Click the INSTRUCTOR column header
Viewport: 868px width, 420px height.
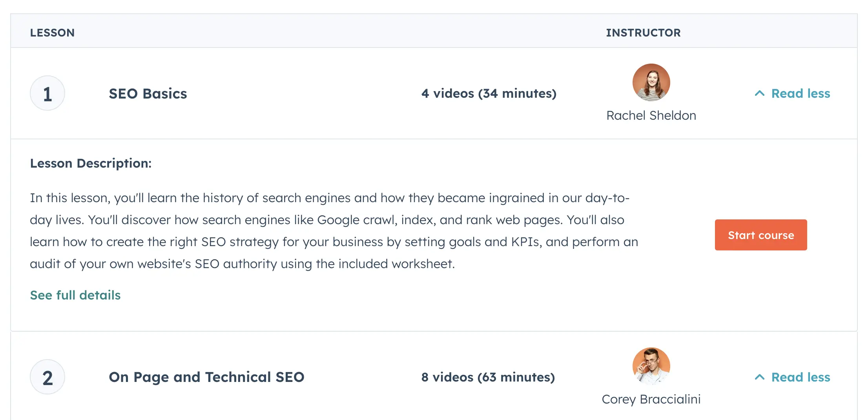644,33
